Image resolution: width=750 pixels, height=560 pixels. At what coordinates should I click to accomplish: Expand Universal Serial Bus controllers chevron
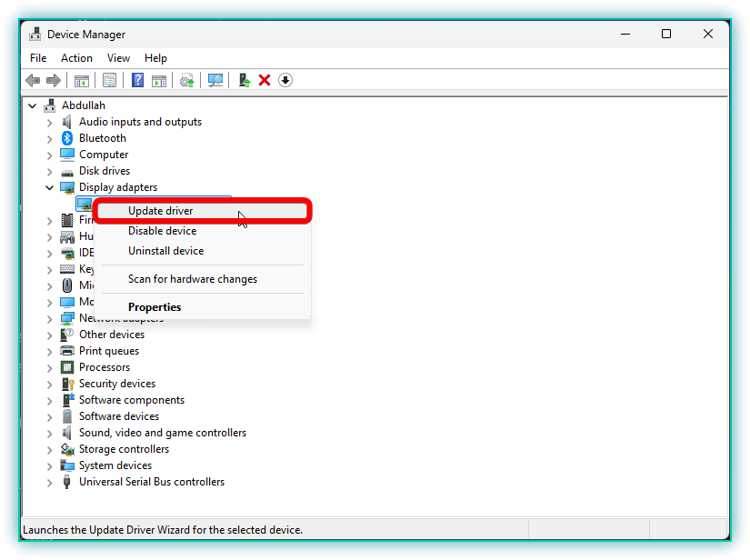(x=49, y=483)
